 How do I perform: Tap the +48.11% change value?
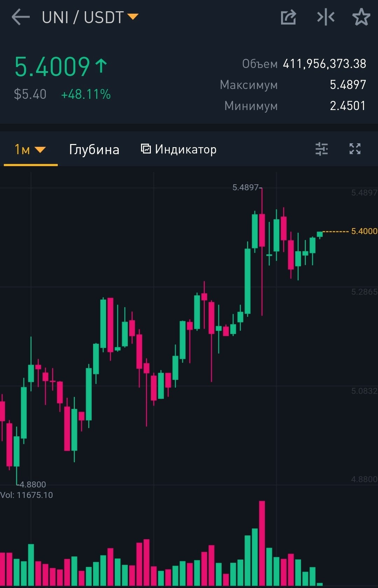coord(86,94)
